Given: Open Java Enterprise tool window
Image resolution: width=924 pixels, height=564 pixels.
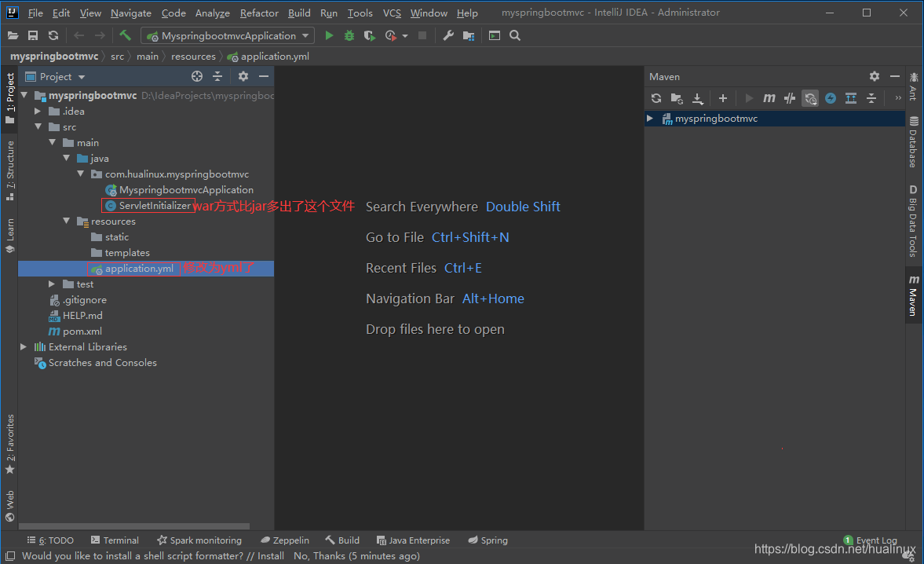Looking at the screenshot, I should 413,540.
